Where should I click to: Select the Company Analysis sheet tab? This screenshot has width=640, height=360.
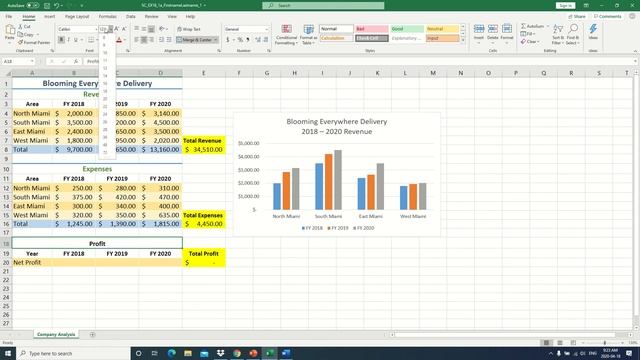point(56,334)
